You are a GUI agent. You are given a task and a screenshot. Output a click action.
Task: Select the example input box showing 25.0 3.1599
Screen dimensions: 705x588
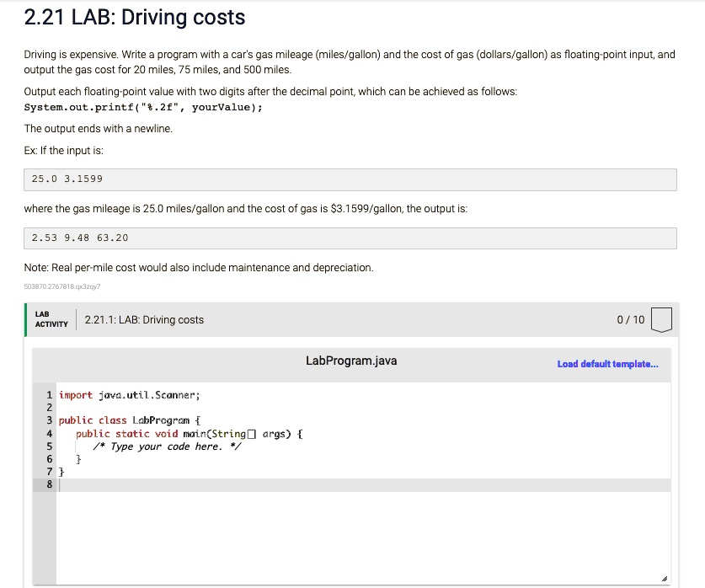click(x=350, y=179)
